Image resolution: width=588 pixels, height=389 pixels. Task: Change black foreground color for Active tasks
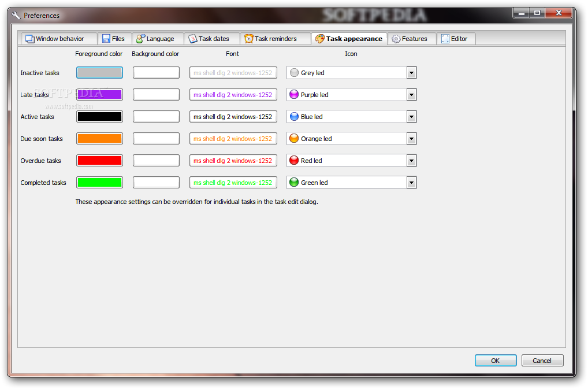(x=99, y=117)
